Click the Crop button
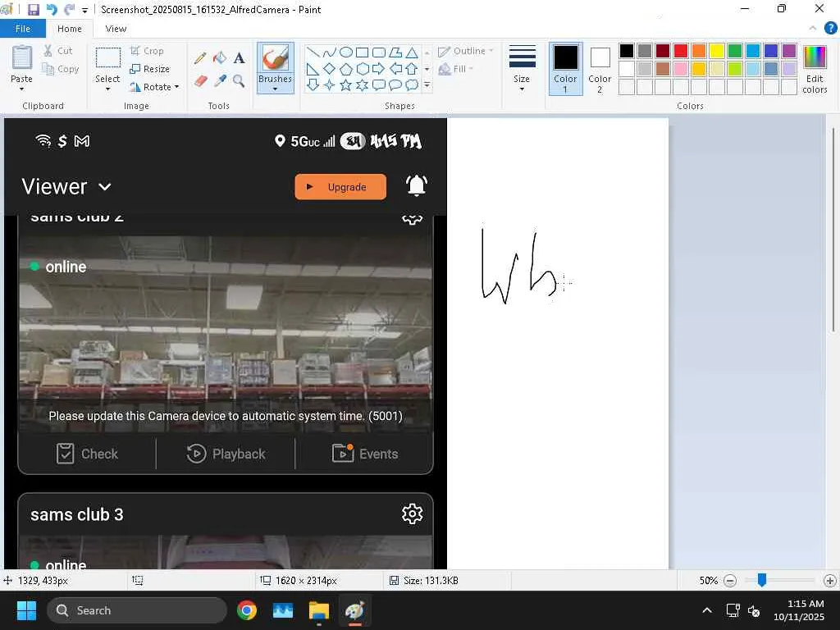This screenshot has width=840, height=630. click(x=147, y=51)
